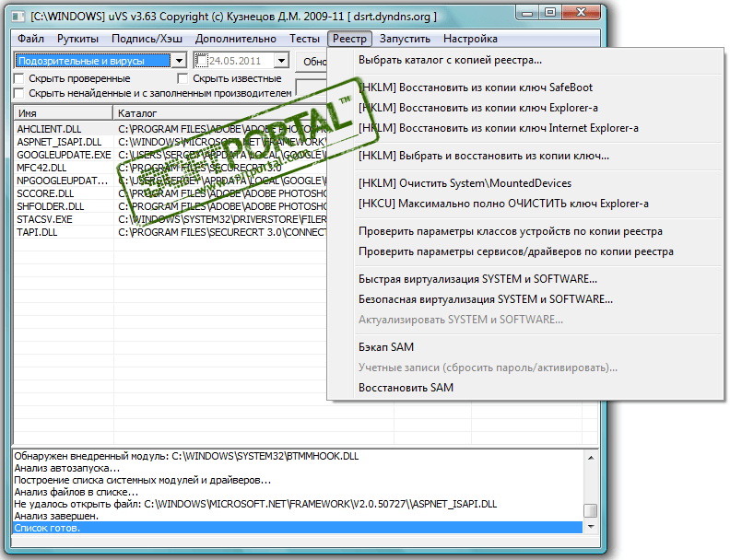Open the Подпись/Хэш menu
This screenshot has height=560, width=730.
click(x=147, y=39)
